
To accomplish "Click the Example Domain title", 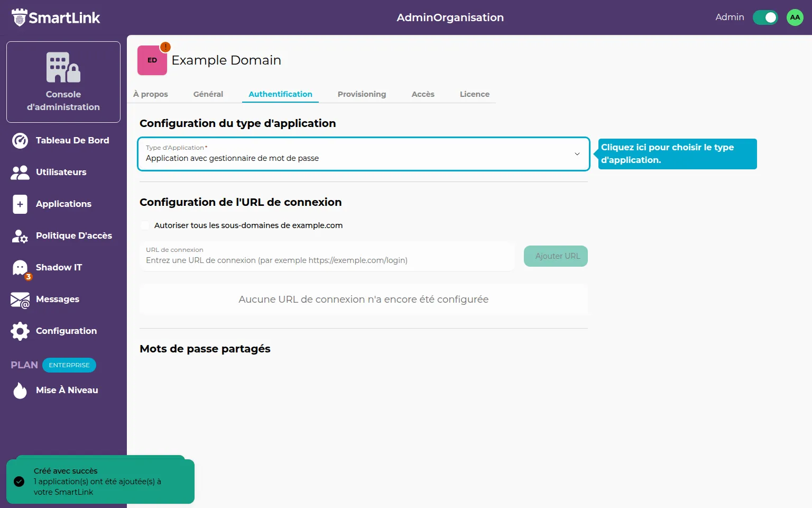I will 226,60.
